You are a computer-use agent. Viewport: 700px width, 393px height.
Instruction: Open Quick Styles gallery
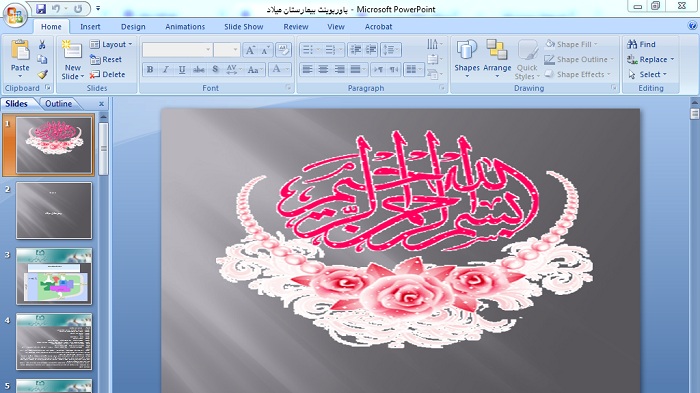527,60
